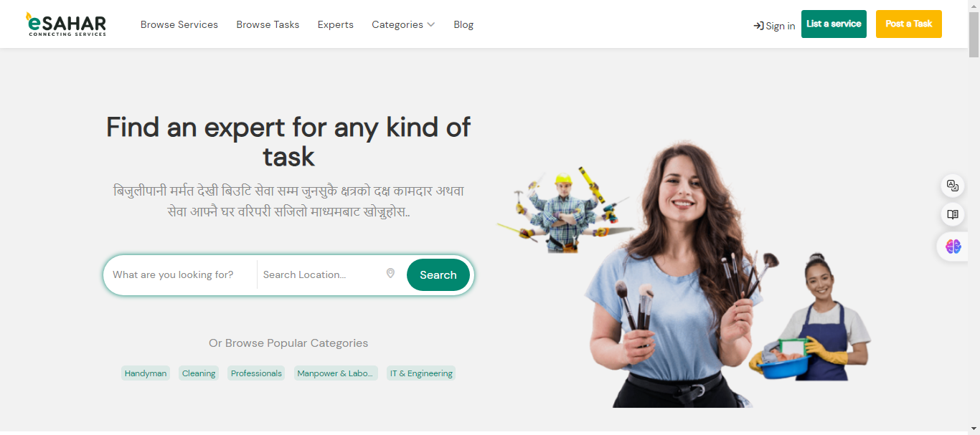Select the Handyman category tag
This screenshot has height=435, width=980.
146,373
